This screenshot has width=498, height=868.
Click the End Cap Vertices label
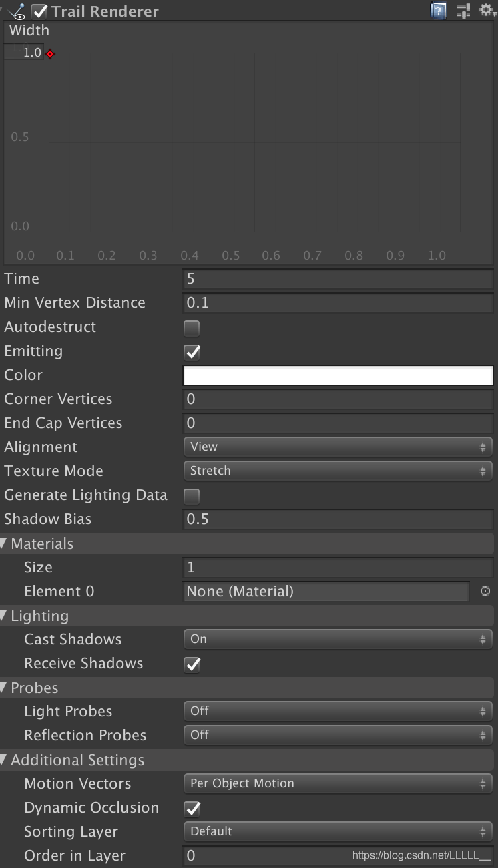63,423
